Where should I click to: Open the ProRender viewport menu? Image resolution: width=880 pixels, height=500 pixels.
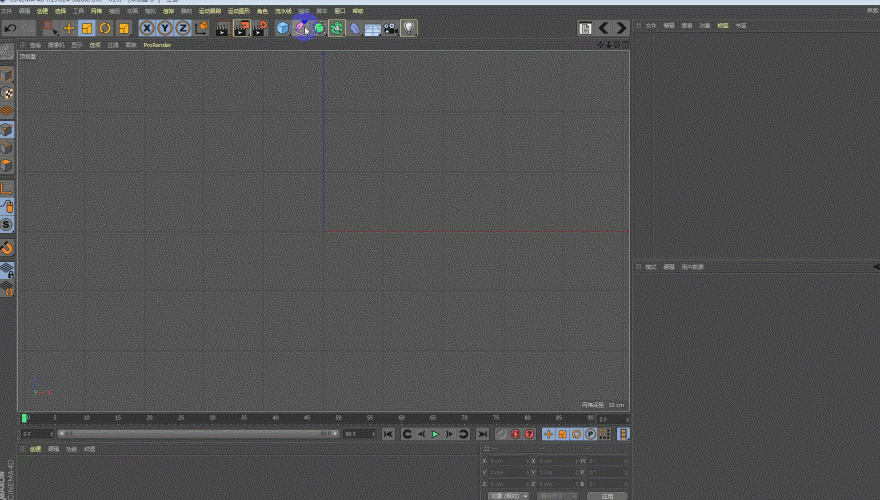[x=157, y=45]
